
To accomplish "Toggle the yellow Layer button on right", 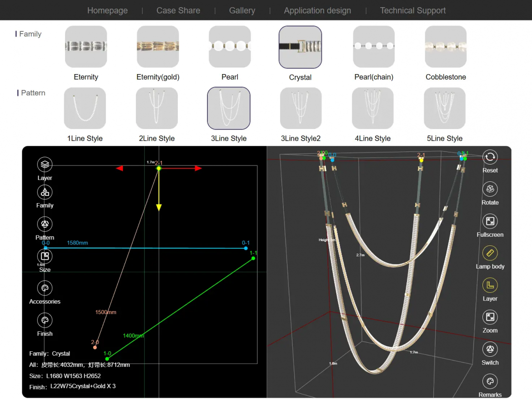I will 490,285.
